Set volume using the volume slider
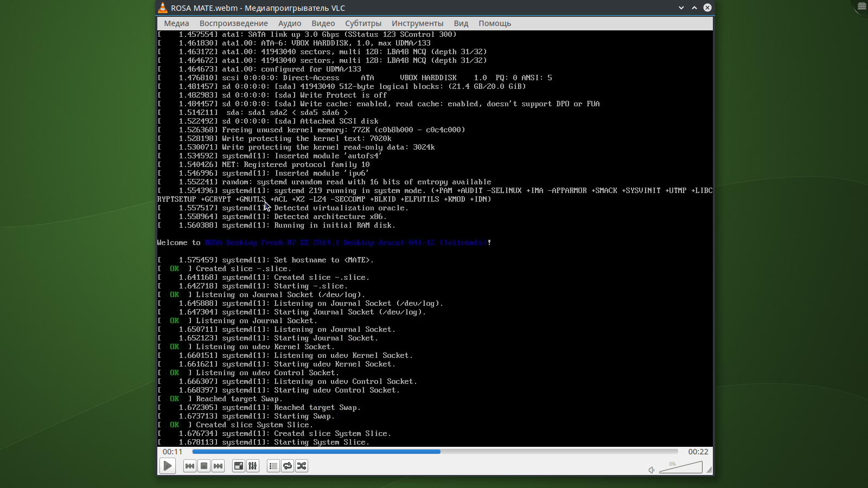The image size is (868, 488). click(681, 467)
